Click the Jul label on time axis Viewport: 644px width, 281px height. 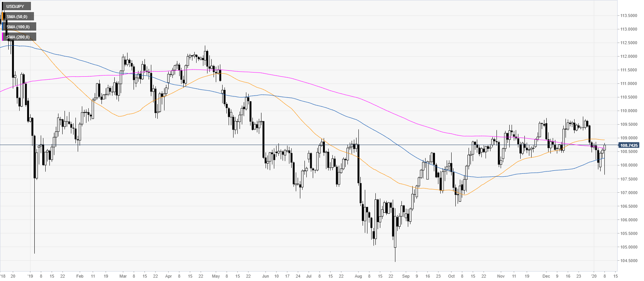(x=309, y=276)
